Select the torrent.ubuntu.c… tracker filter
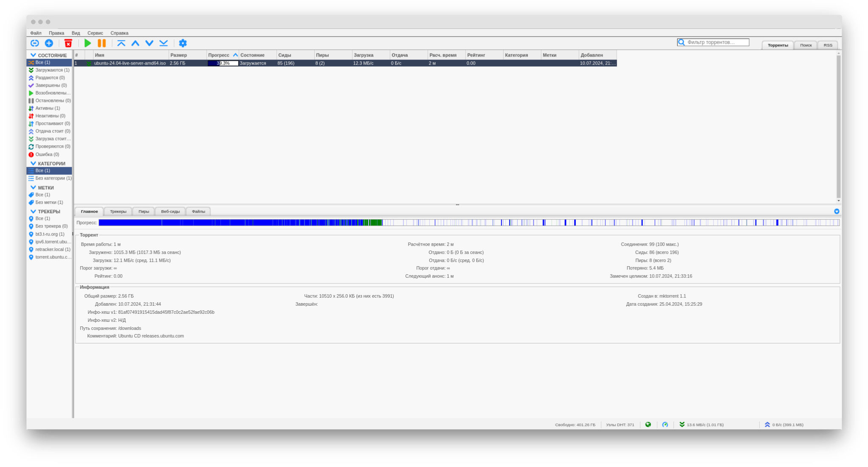This screenshot has width=868, height=467. (x=49, y=257)
